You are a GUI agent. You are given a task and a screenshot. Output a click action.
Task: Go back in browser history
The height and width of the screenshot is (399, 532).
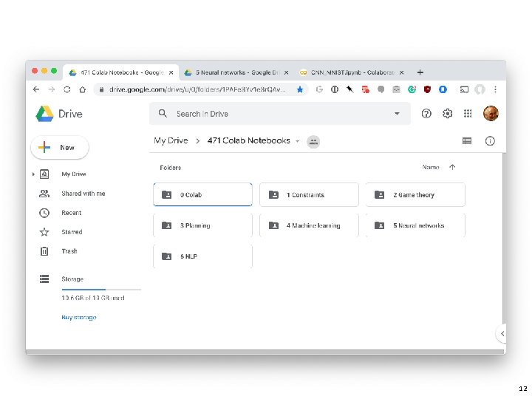click(36, 89)
